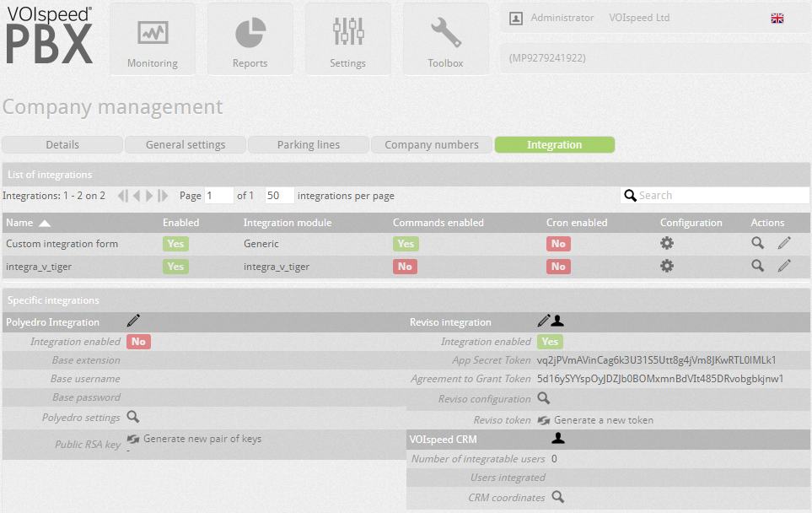The height and width of the screenshot is (513, 812).
Task: Click the search magnifier icon
Action: point(630,196)
